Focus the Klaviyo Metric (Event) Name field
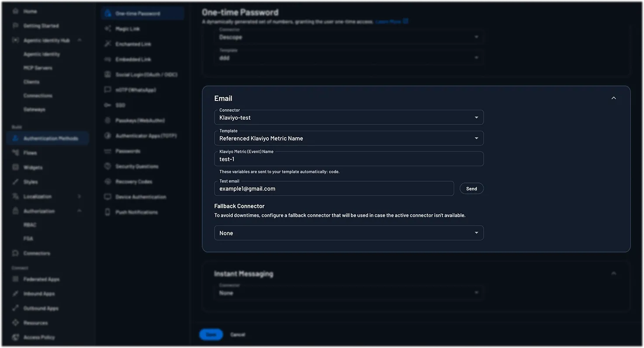 tap(349, 159)
